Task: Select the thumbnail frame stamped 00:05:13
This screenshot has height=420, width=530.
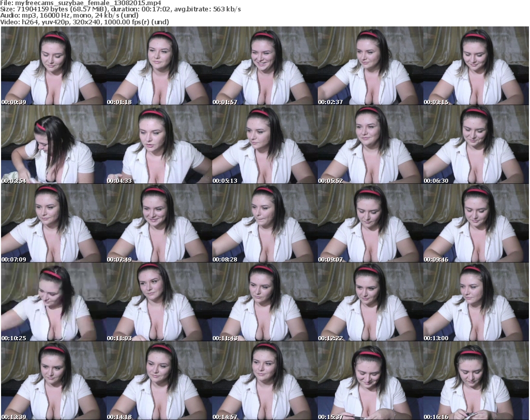Action: coord(264,144)
